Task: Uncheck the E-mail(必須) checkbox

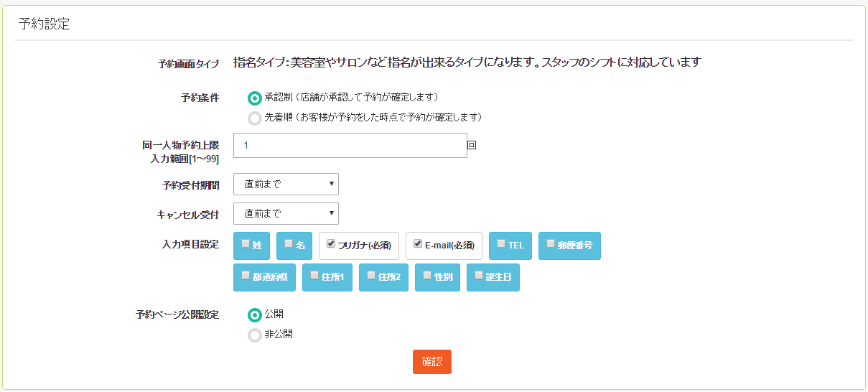Action: (x=418, y=243)
